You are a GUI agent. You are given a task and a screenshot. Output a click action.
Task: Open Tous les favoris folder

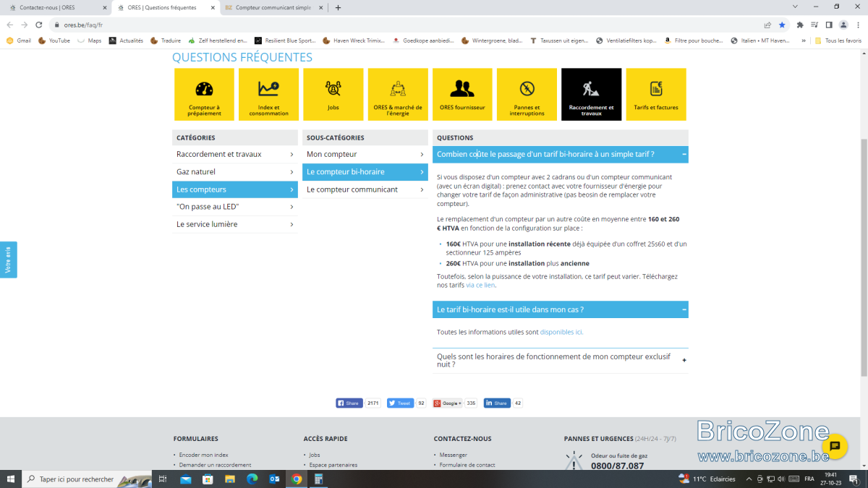[838, 40]
